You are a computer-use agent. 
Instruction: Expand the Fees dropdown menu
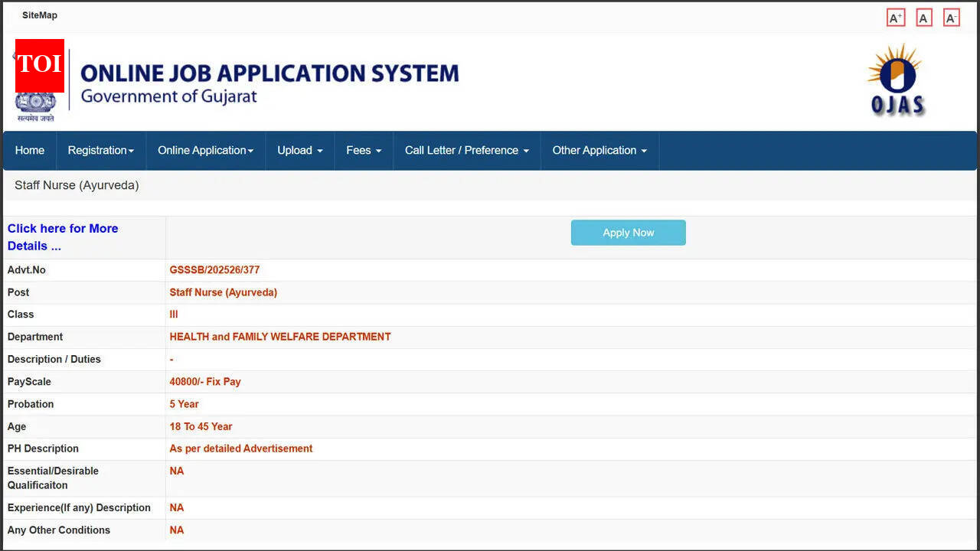click(x=363, y=150)
